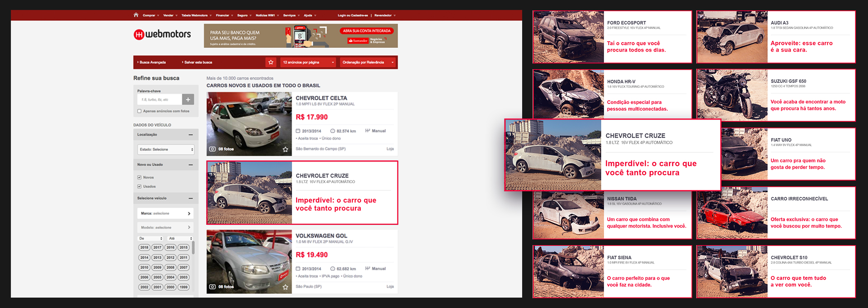The width and height of the screenshot is (868, 308).
Task: Click calendar icon 2013/2014 on Gol listing
Action: click(x=298, y=269)
